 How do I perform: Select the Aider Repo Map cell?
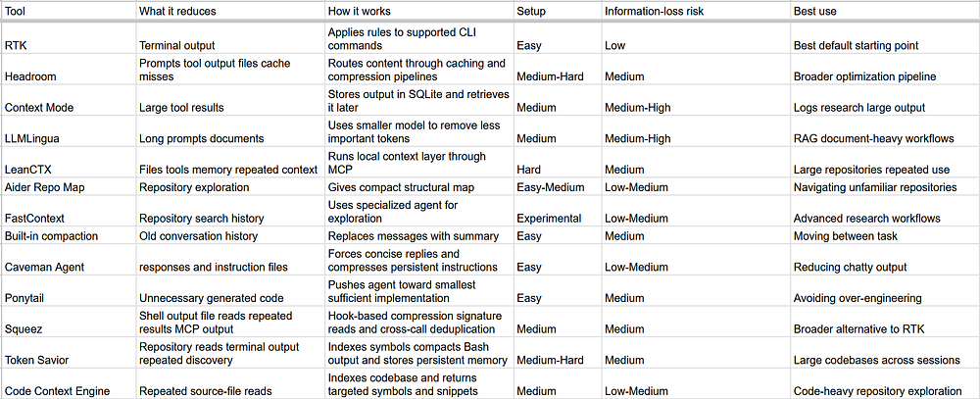point(69,186)
